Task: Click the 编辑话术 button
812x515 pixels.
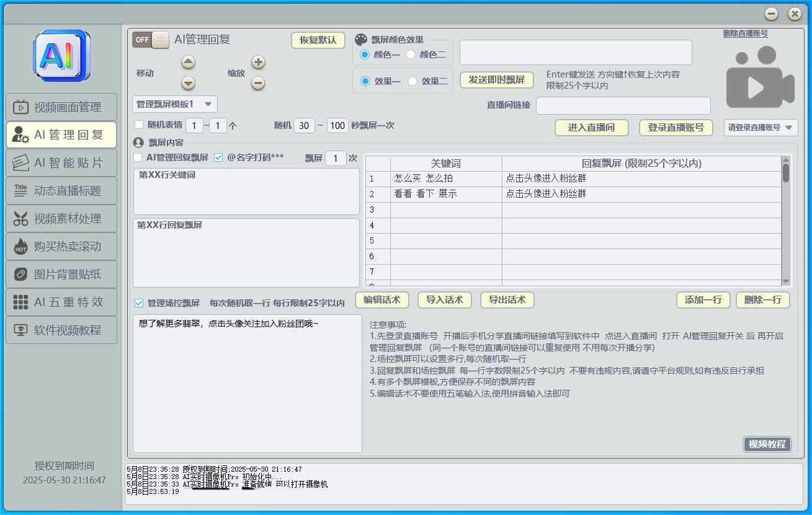Action: [382, 300]
